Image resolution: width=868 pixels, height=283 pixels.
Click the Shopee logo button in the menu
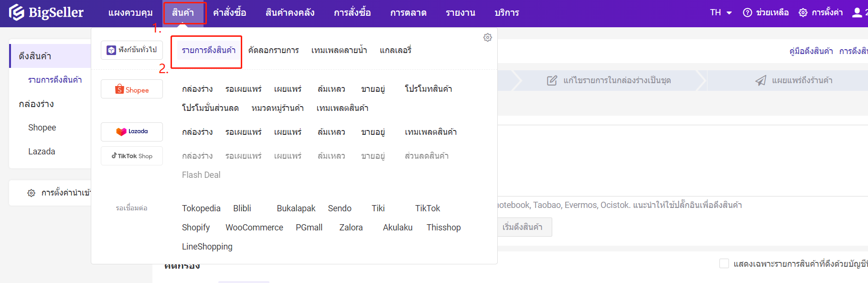coord(132,89)
